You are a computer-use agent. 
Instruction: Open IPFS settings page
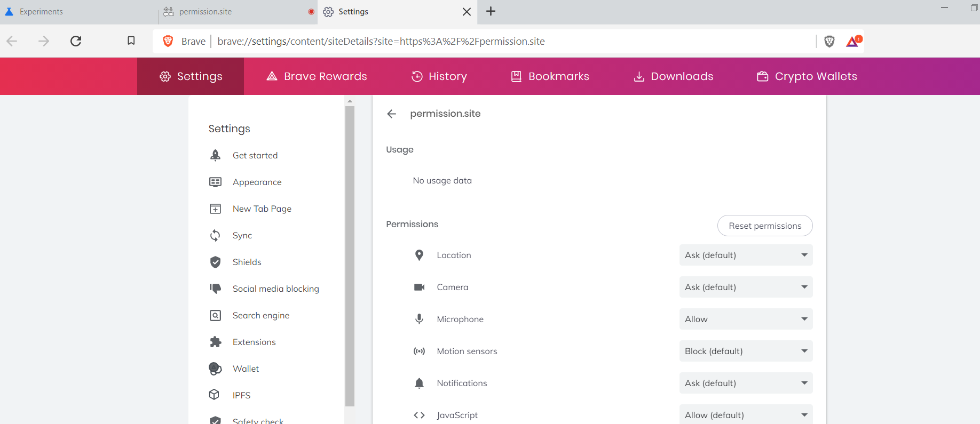pyautogui.click(x=241, y=395)
